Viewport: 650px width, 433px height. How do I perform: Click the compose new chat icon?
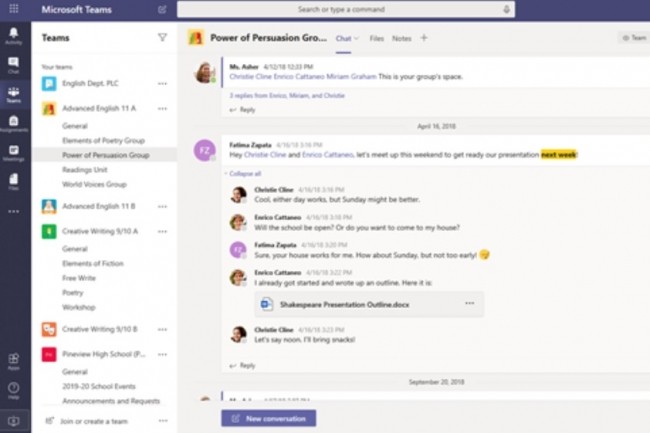point(162,10)
